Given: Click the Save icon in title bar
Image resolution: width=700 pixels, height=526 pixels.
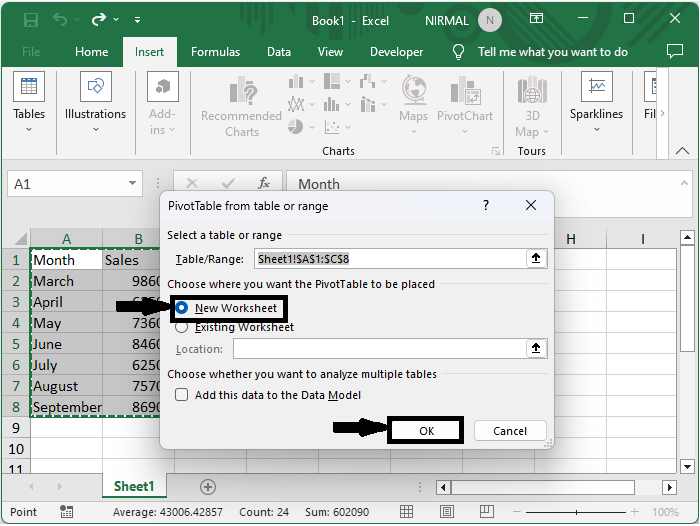Looking at the screenshot, I should coord(31,19).
